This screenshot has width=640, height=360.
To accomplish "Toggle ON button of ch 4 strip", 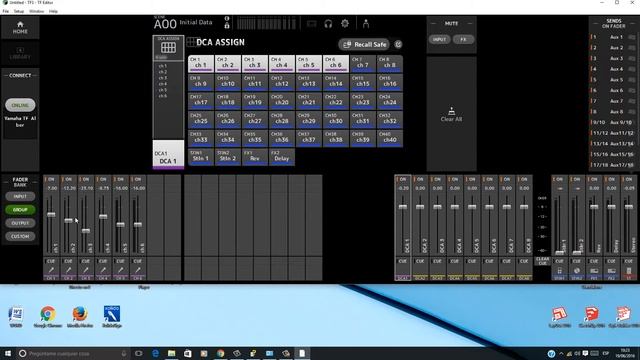I will click(103, 179).
